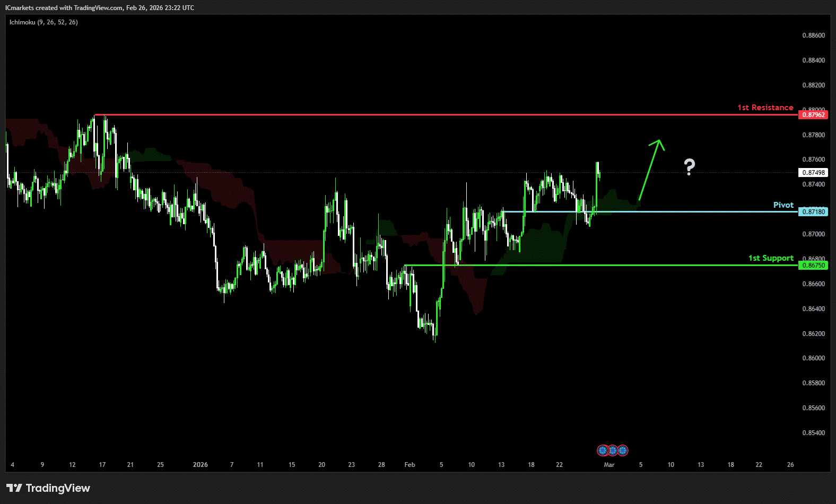
Task: Click the white 0.87498 current price tag
Action: coord(813,173)
